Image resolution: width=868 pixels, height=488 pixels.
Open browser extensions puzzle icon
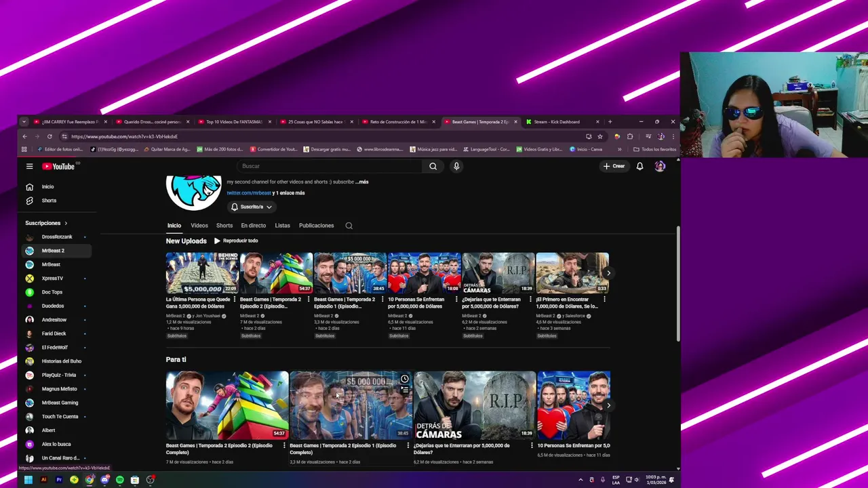[630, 136]
